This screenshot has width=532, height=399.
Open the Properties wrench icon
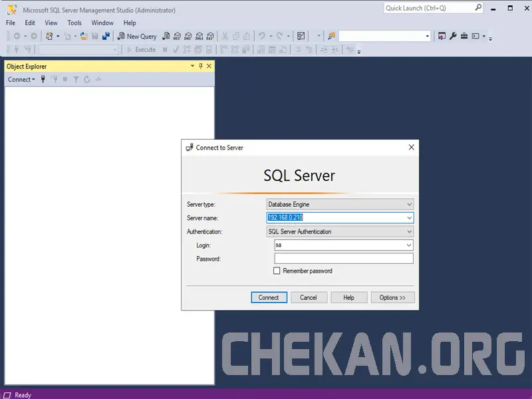(453, 36)
